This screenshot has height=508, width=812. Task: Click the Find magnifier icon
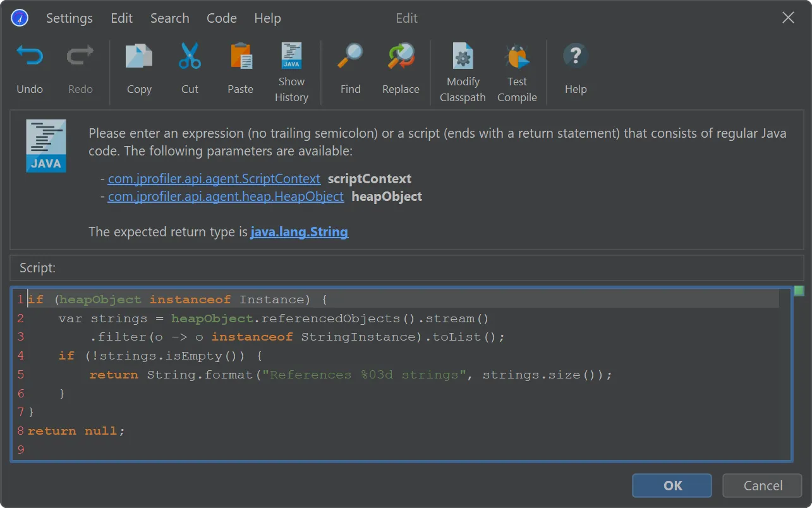tap(350, 56)
